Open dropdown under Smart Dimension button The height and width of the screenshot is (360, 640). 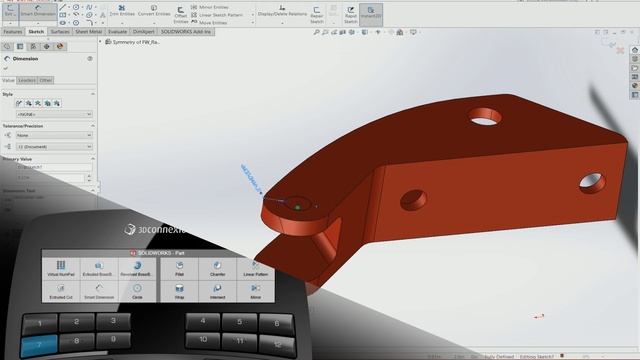[38, 23]
